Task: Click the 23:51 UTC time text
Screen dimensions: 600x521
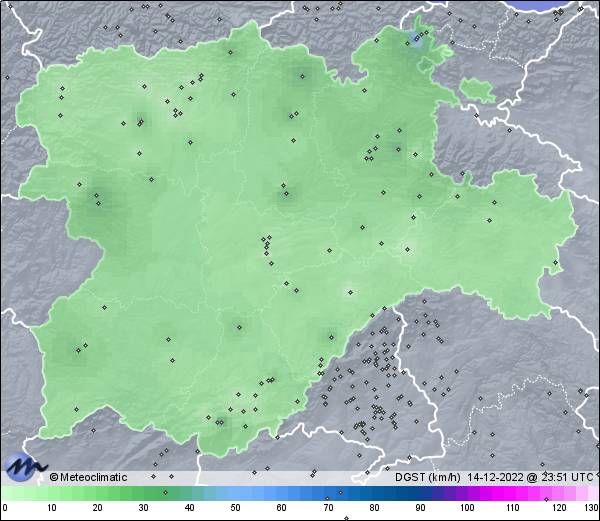Action: tap(566, 477)
